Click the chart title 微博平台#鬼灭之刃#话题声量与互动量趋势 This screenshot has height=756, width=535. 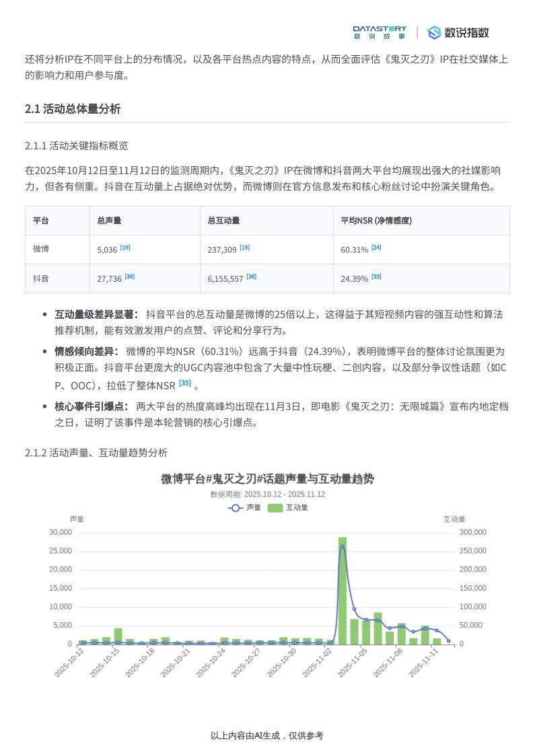click(x=267, y=479)
